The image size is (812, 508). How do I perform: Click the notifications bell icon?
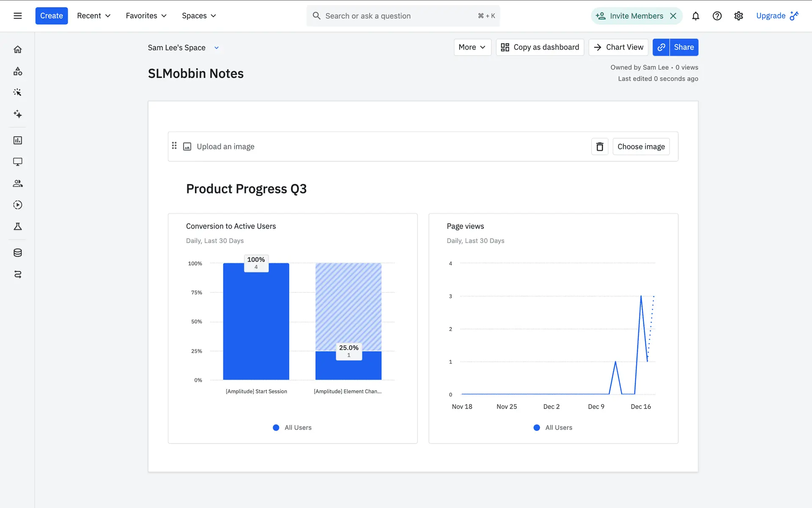tap(695, 16)
